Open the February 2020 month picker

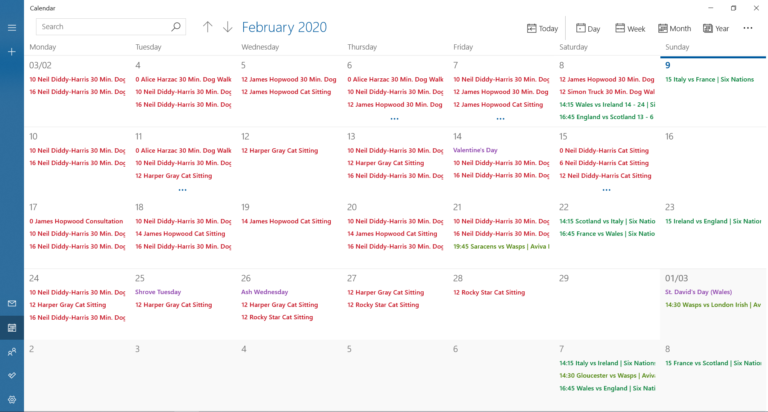(x=284, y=27)
